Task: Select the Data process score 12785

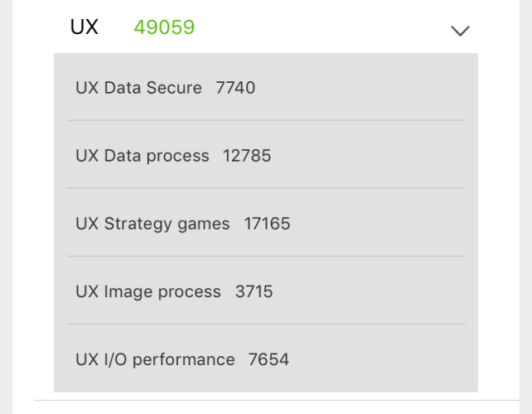Action: tap(247, 156)
